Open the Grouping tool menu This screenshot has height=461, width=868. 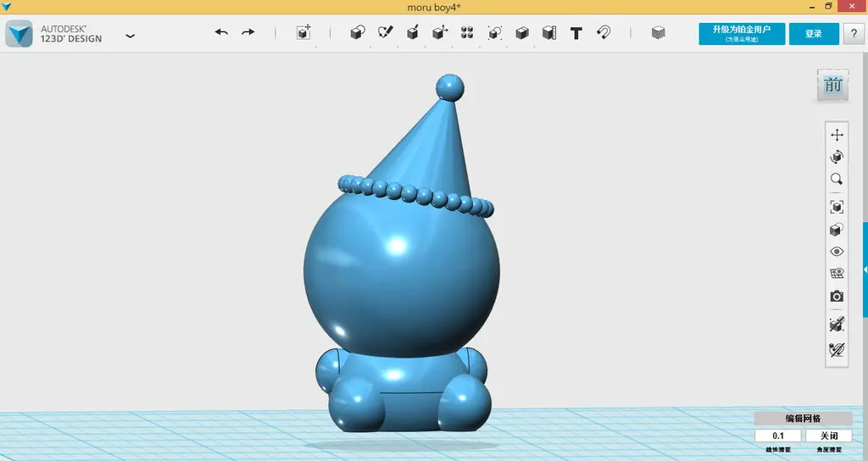[x=494, y=33]
